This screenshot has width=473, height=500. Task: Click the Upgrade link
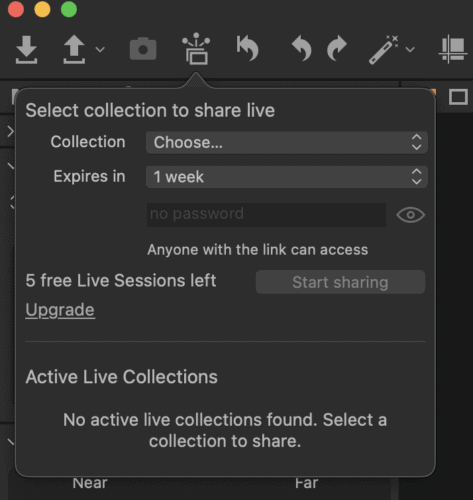pos(60,310)
